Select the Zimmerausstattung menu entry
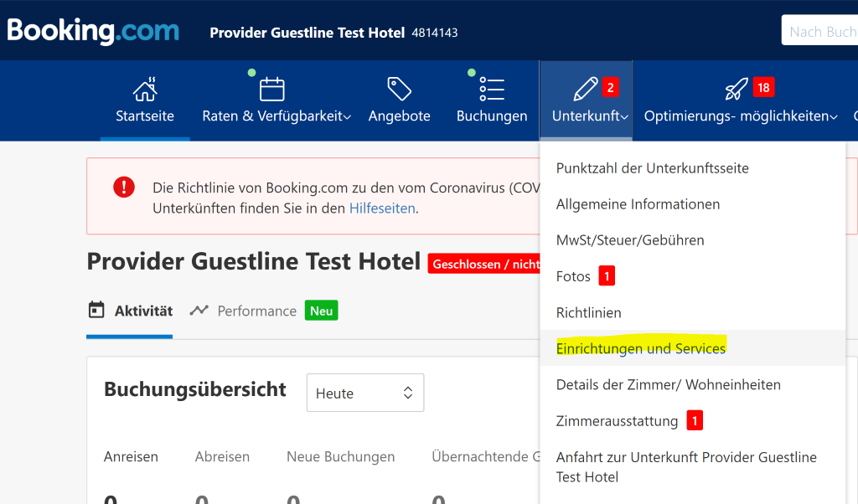The height and width of the screenshot is (504, 858). point(617,421)
